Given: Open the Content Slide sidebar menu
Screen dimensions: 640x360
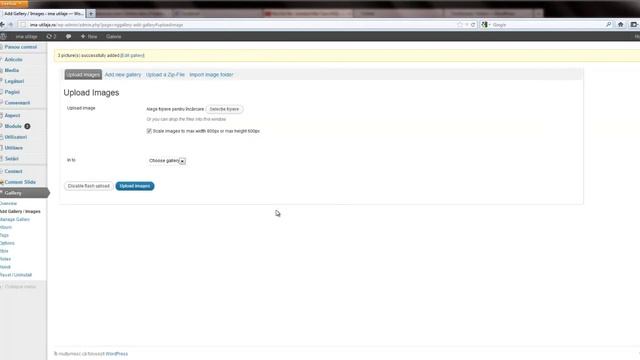Looking at the screenshot, I should click(20, 182).
